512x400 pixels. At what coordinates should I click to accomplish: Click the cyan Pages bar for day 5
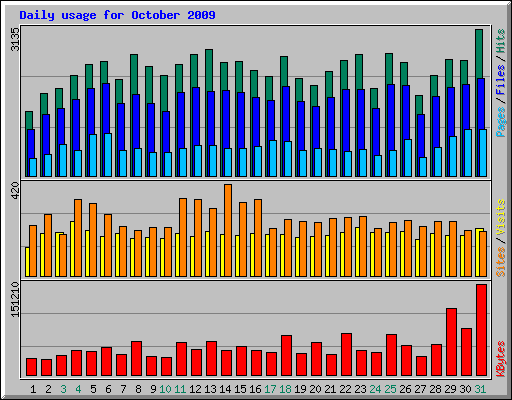coord(93,155)
